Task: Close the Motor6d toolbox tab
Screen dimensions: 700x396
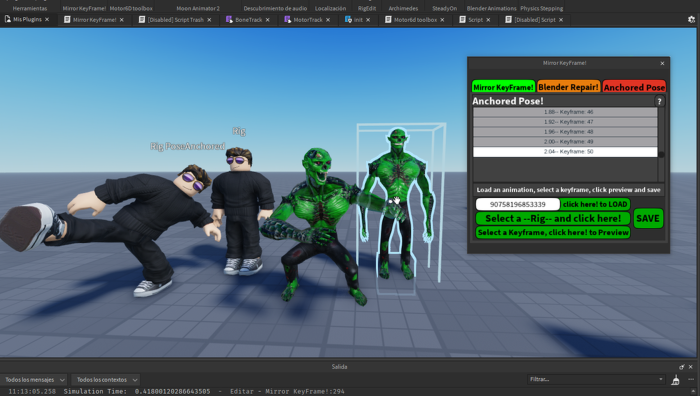Action: click(442, 20)
